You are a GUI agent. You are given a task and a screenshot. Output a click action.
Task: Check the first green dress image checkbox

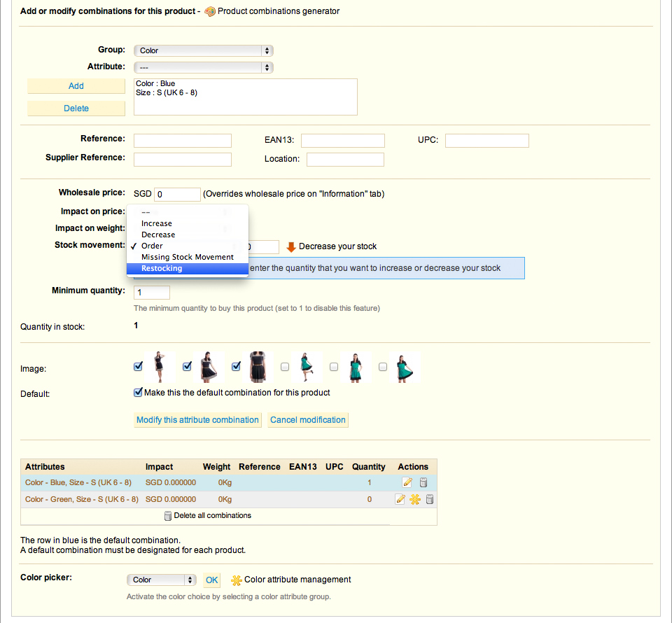coord(285,367)
